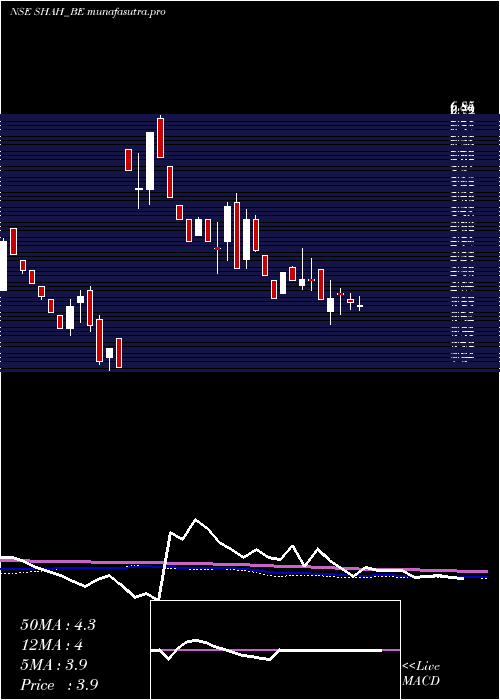Screen dimensions: 500x700
Task: Click the Price : 3.9 reading
Action: [59, 685]
